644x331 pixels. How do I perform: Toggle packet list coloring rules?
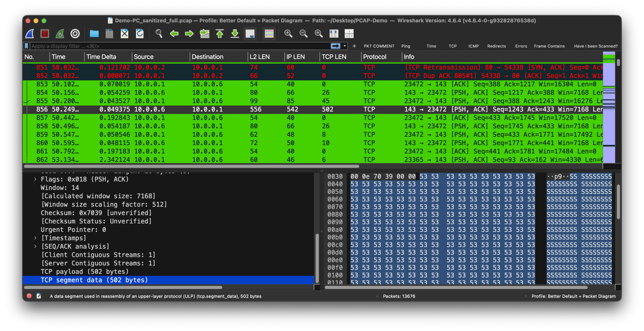click(269, 33)
